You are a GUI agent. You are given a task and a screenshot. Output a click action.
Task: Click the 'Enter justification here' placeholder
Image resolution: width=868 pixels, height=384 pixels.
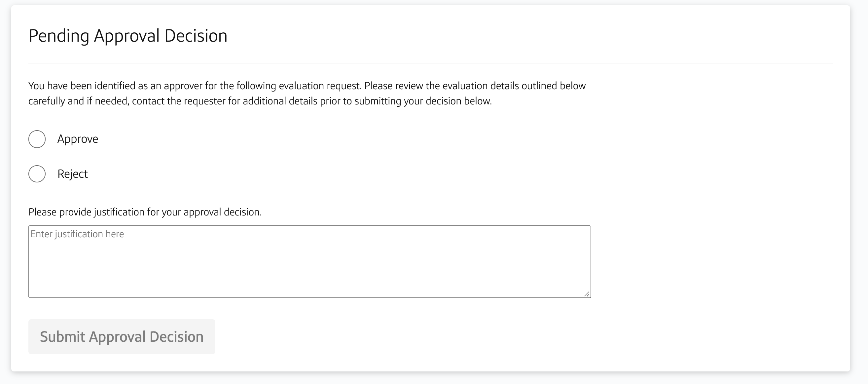(78, 234)
